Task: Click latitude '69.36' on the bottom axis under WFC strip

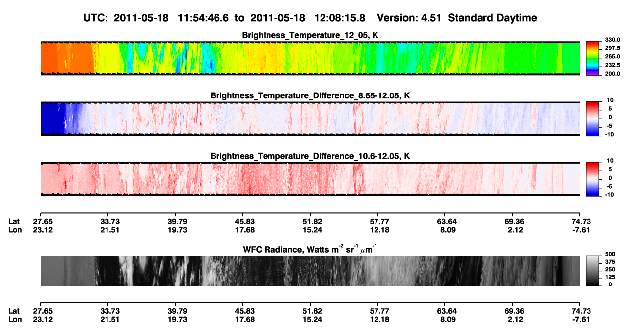Action: click(515, 311)
